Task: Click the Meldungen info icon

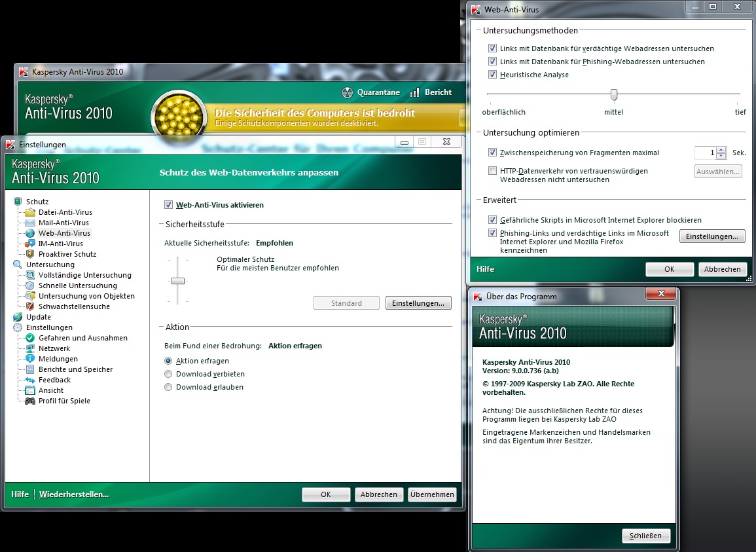Action: [x=30, y=359]
